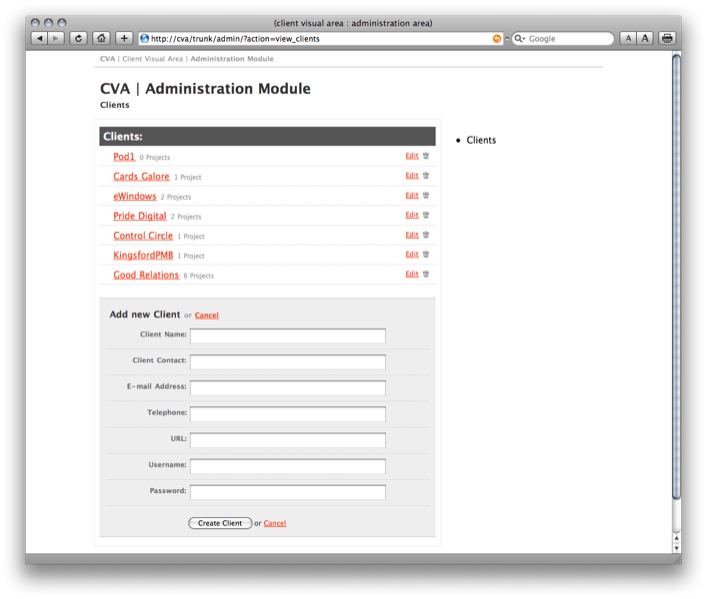Go to the browser home page icon

pyautogui.click(x=101, y=38)
